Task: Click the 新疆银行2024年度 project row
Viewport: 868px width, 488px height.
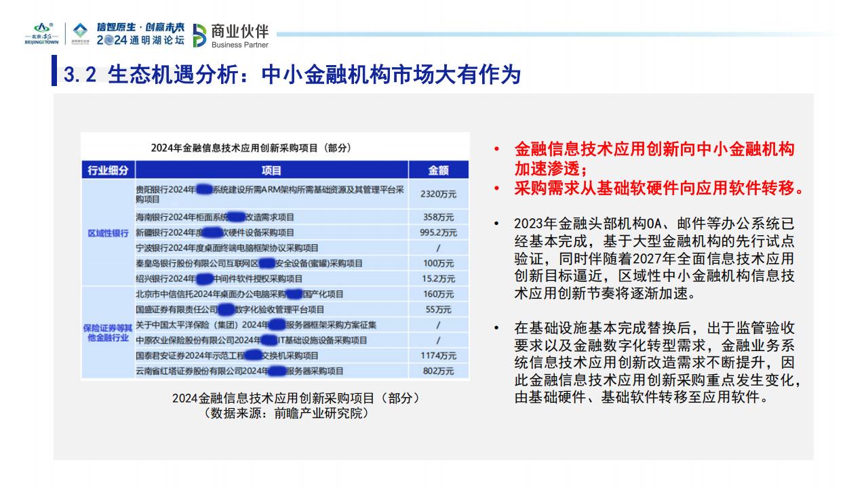Action: click(x=271, y=232)
